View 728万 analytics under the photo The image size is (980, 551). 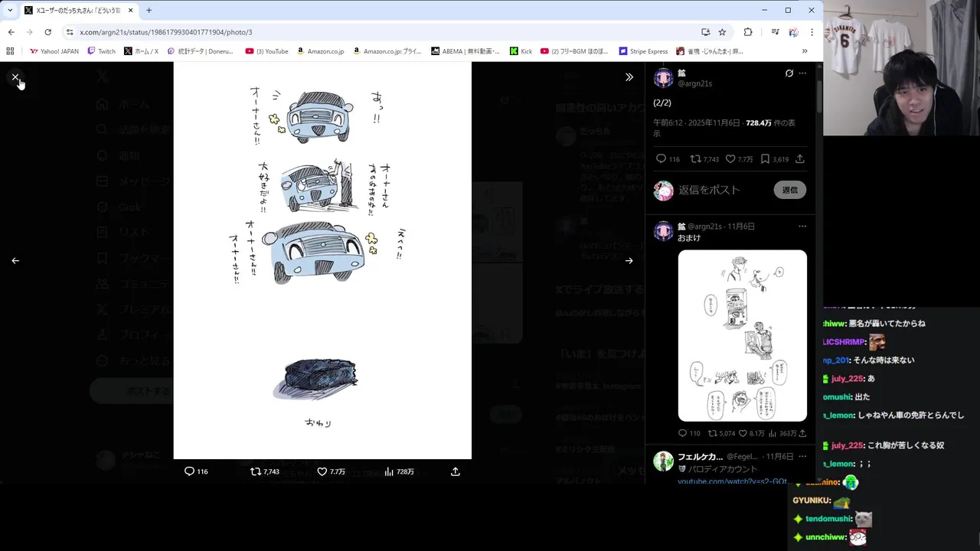click(399, 471)
